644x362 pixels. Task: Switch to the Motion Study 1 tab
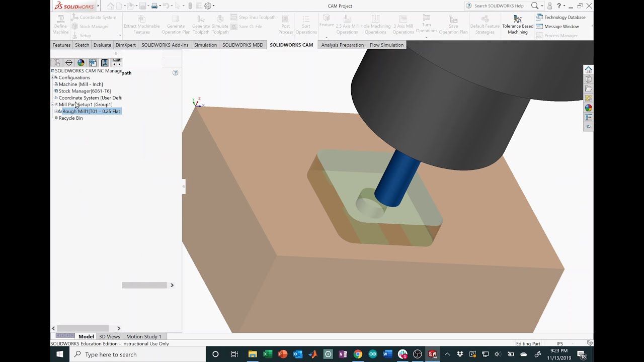tap(143, 336)
